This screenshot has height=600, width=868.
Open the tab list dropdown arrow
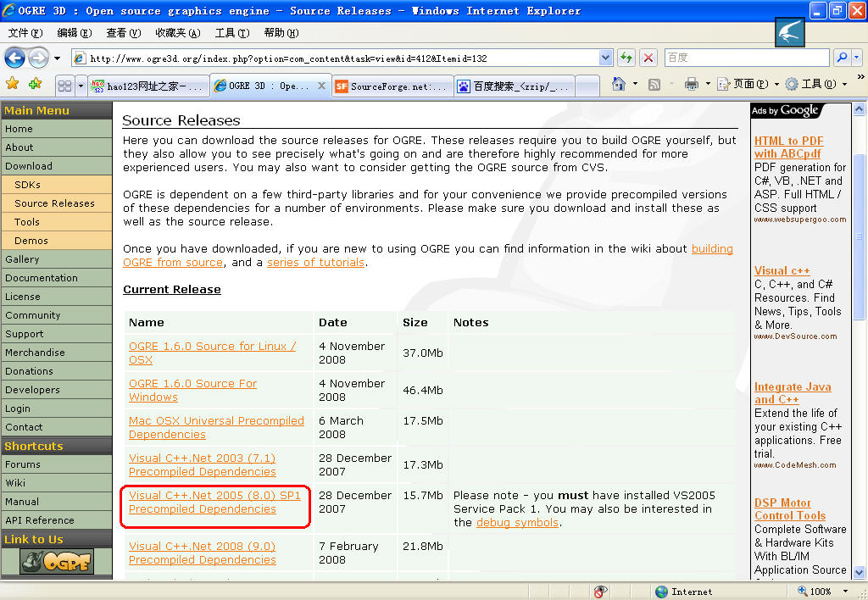point(81,86)
